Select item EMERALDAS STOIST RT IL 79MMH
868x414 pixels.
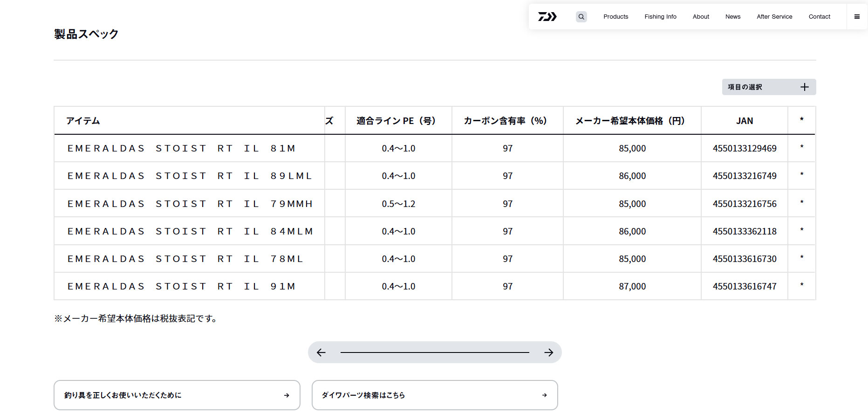click(190, 204)
